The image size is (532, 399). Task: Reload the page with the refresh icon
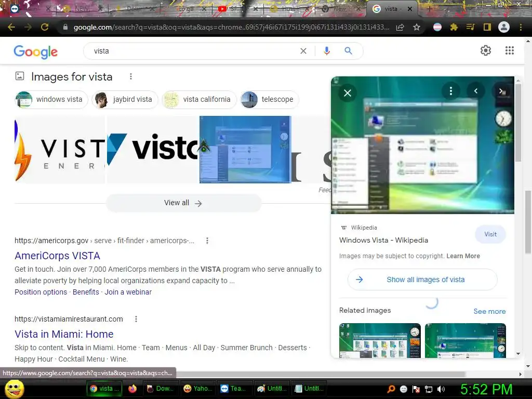tap(45, 27)
